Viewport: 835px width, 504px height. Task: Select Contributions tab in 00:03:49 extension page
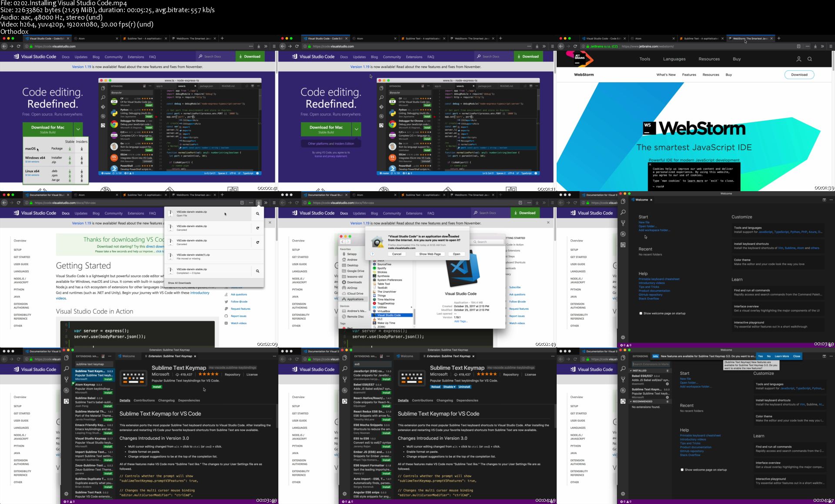point(144,401)
